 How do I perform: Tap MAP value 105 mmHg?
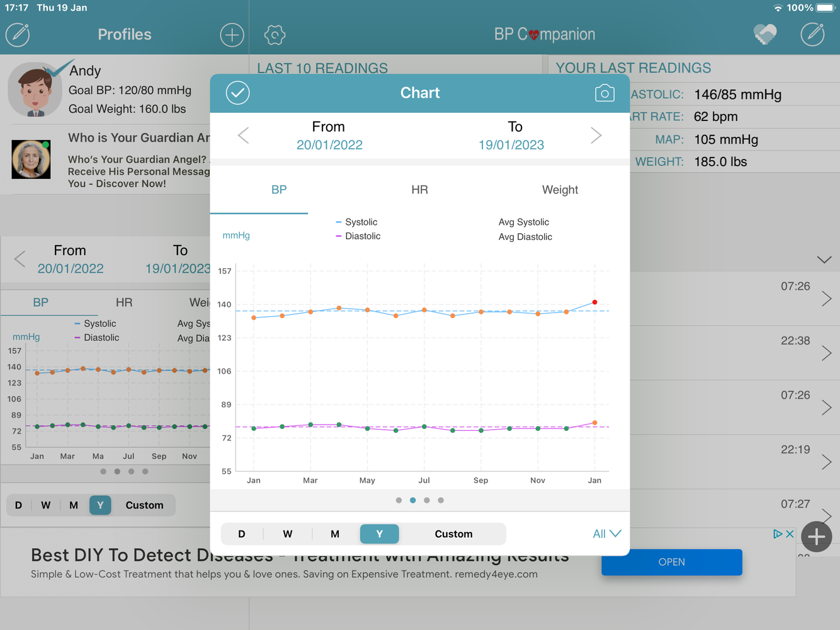tap(726, 140)
